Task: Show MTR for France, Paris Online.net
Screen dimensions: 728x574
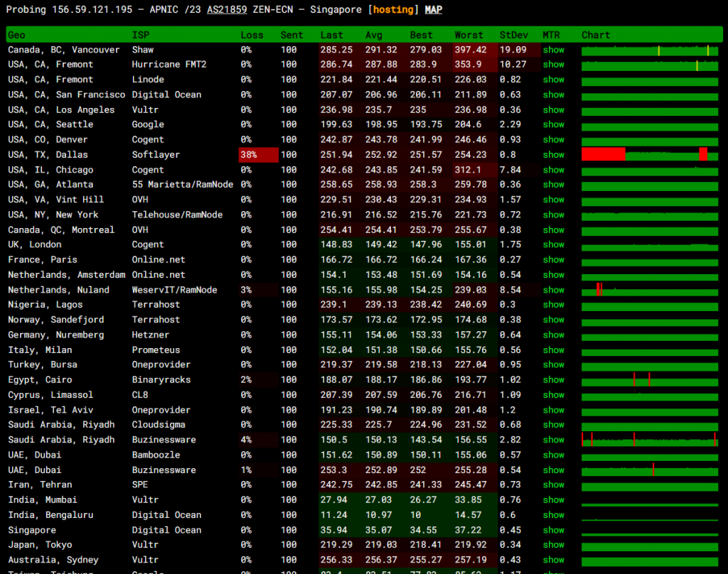Action: [x=553, y=260]
